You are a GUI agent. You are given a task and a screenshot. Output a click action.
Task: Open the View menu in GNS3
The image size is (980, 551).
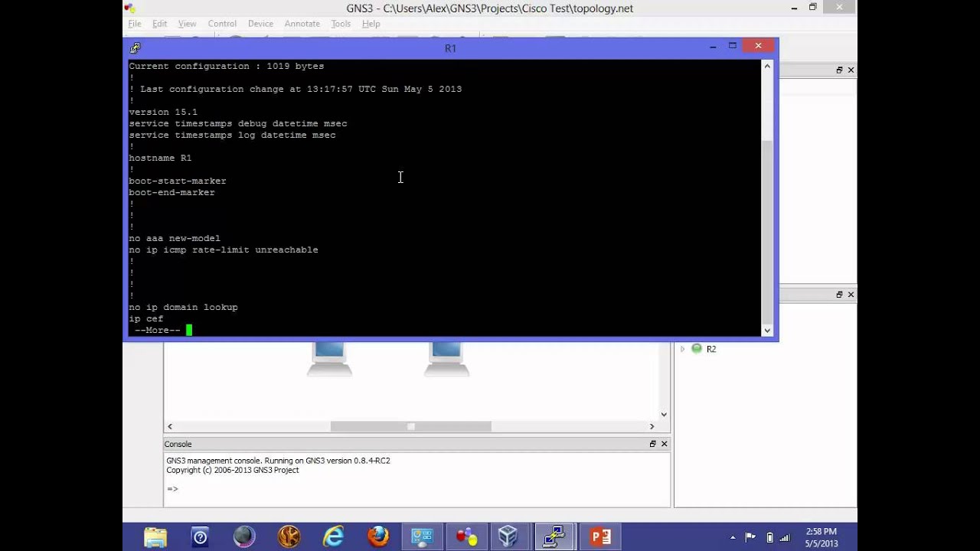click(x=187, y=24)
